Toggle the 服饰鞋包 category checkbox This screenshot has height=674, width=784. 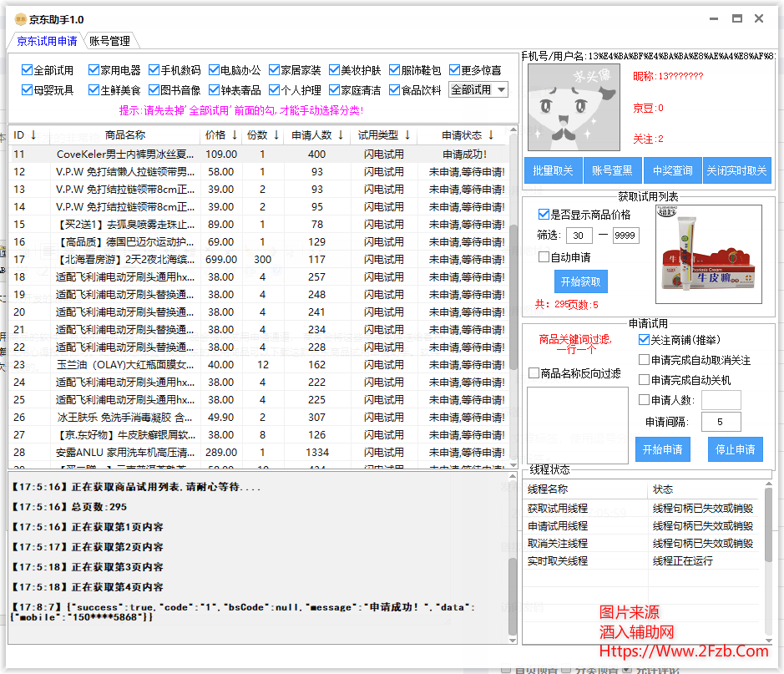tap(394, 70)
